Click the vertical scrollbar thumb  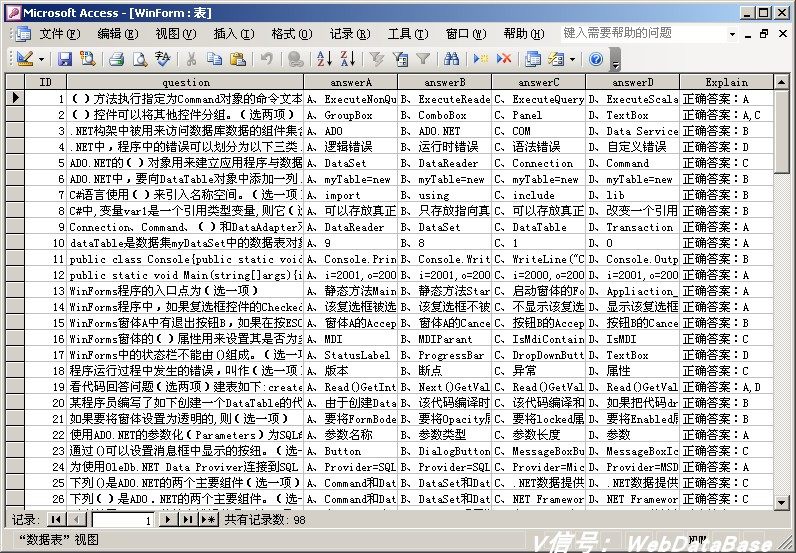tap(781, 131)
